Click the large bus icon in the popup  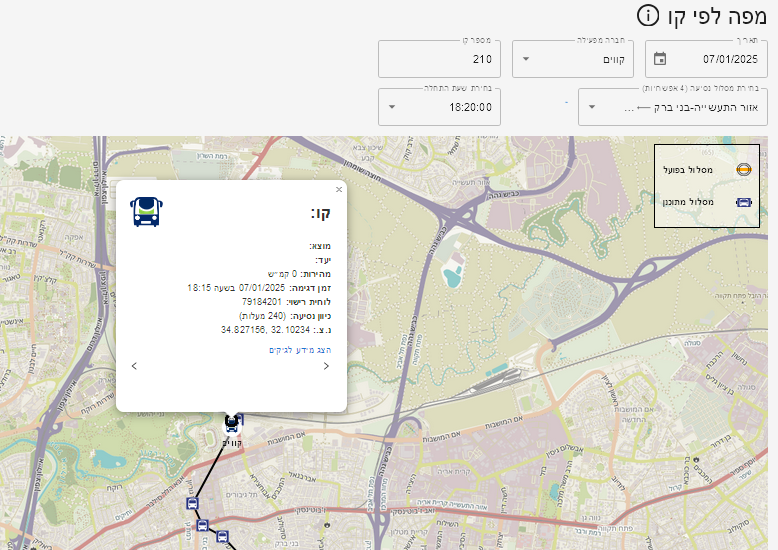point(146,212)
